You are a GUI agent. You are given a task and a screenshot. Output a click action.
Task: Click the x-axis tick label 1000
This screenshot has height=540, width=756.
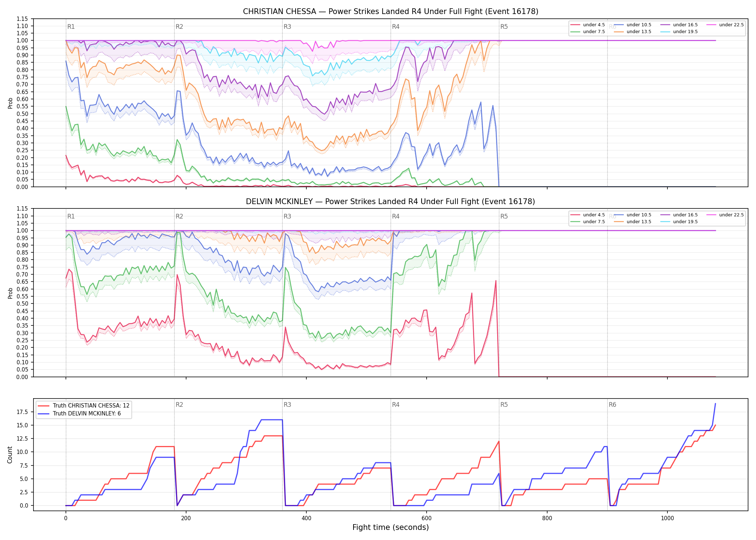(x=667, y=518)
